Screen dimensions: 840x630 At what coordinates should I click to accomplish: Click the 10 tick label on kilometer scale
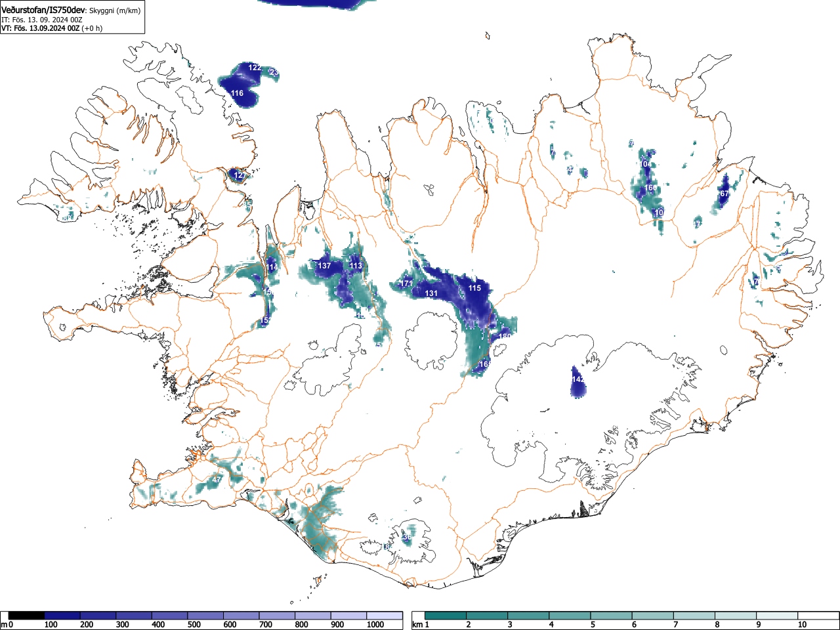pos(802,625)
